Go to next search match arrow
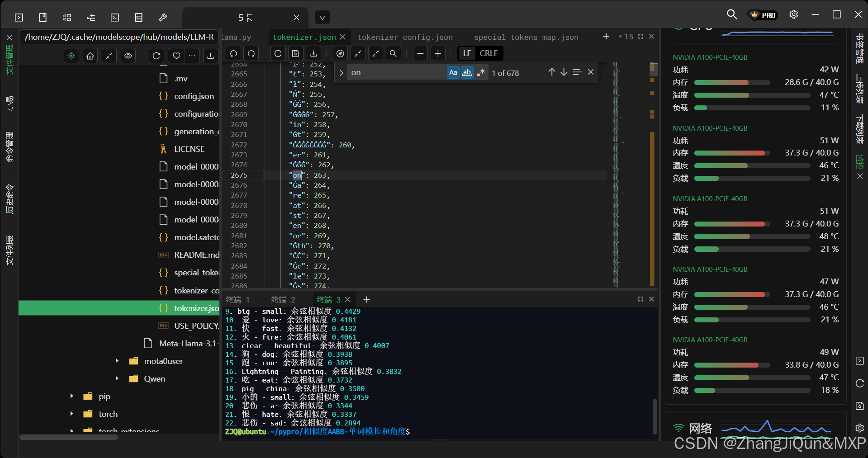 point(564,72)
